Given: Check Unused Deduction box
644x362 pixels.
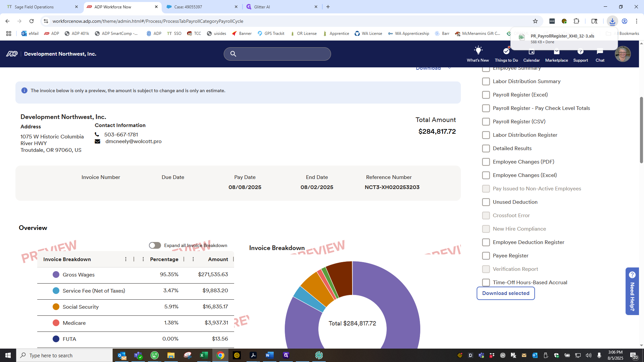Looking at the screenshot, I should click(x=486, y=202).
